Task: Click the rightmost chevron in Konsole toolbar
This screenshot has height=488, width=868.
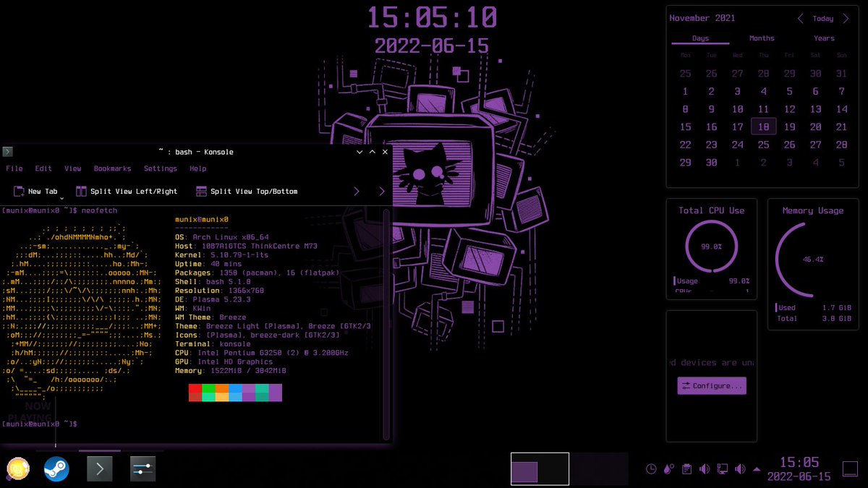Action: (382, 192)
